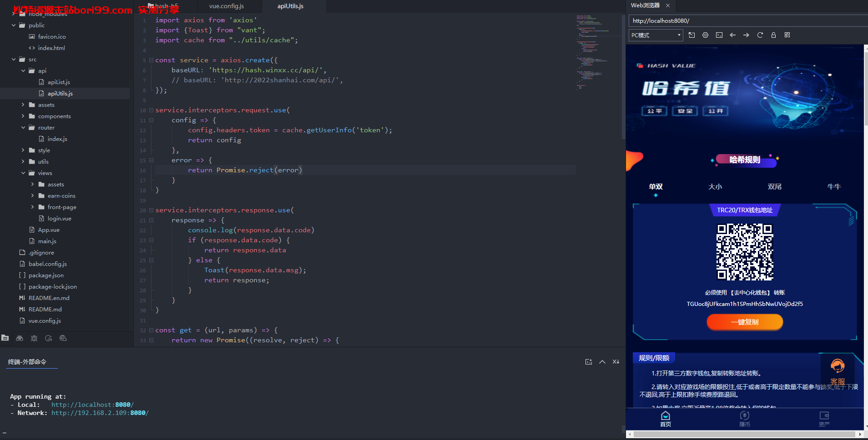
Task: Open the cloud globe panel icon
Action: pos(63,338)
